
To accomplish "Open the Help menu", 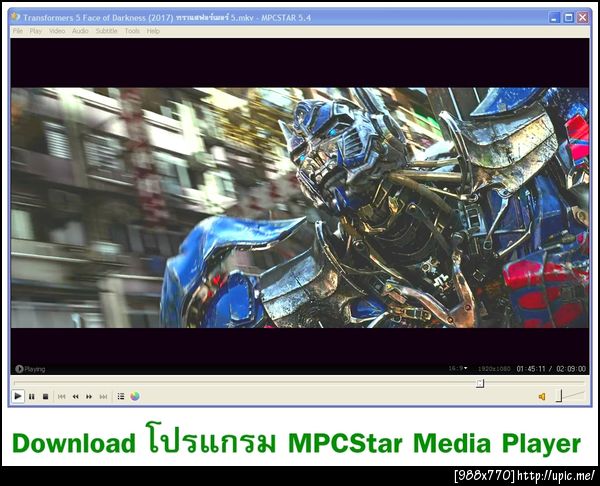I will [153, 31].
